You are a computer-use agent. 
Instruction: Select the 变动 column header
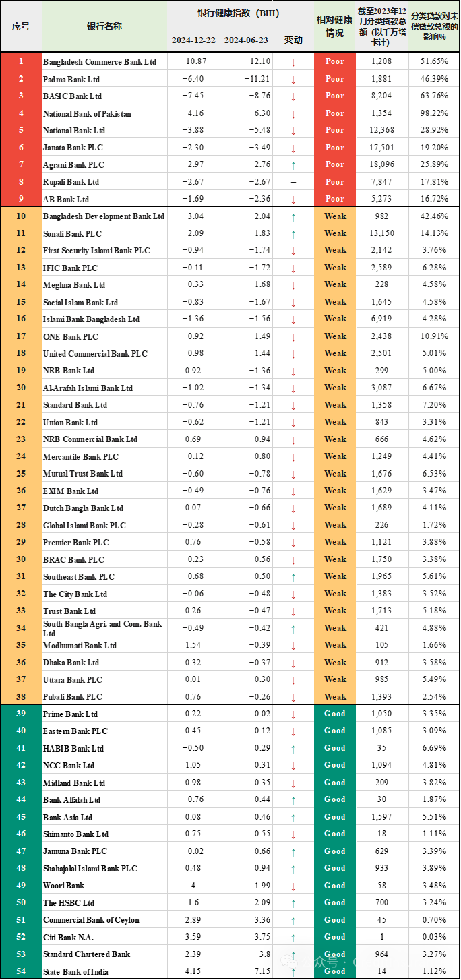(294, 40)
